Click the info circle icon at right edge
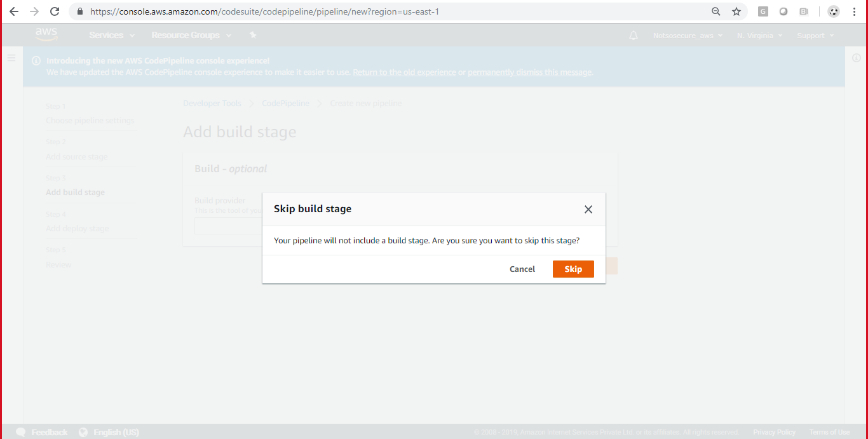 [x=856, y=58]
